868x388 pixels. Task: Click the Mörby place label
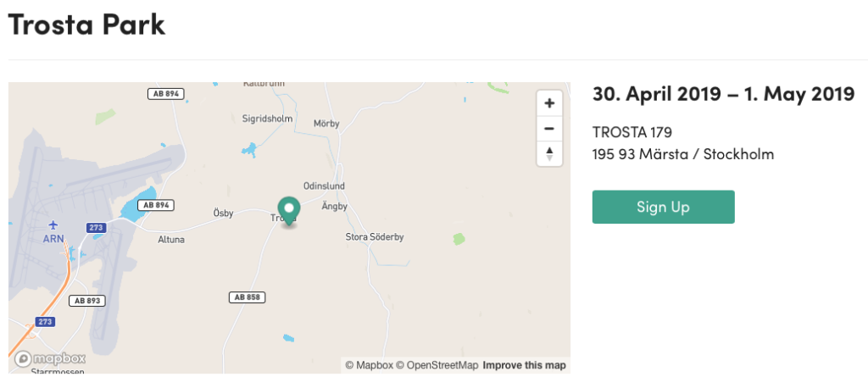(x=326, y=124)
